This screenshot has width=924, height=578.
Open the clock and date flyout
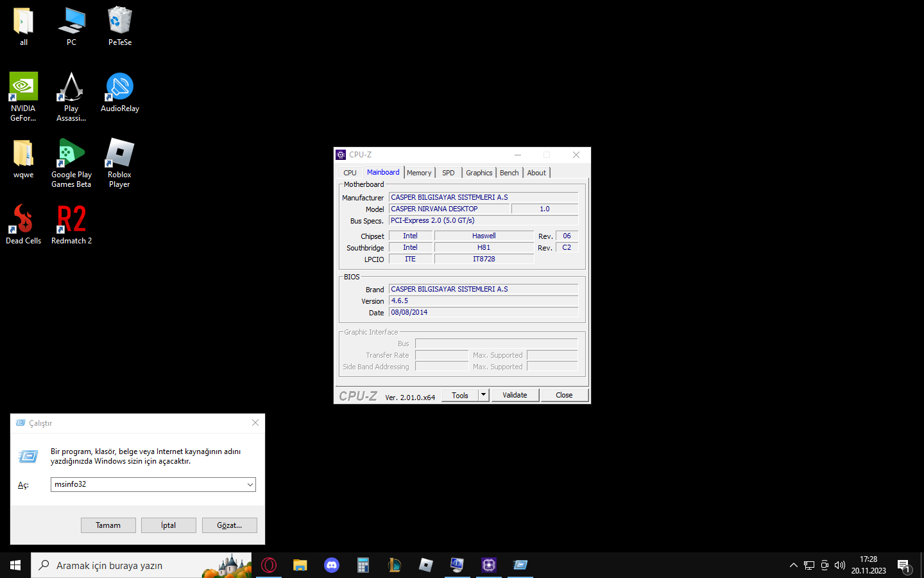click(869, 565)
